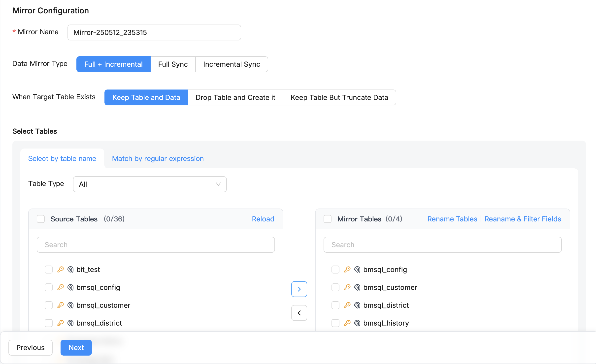Click the fingerprint icon beside source bmsql_config
Screen dimensions: 596x364
coord(70,287)
